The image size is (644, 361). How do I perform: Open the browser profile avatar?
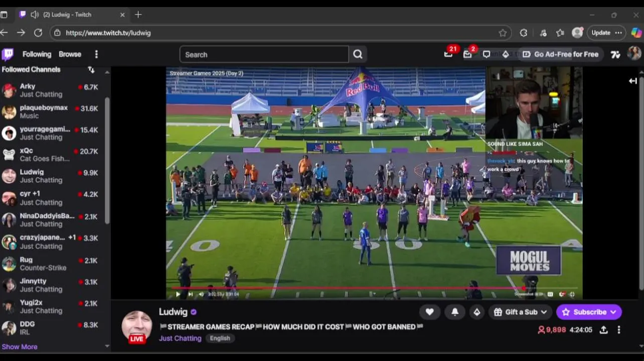577,33
